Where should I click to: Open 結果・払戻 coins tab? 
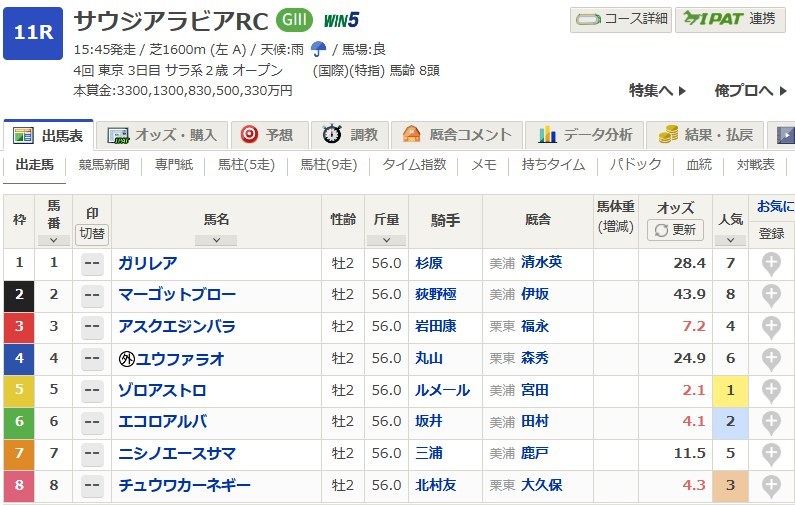coord(705,135)
